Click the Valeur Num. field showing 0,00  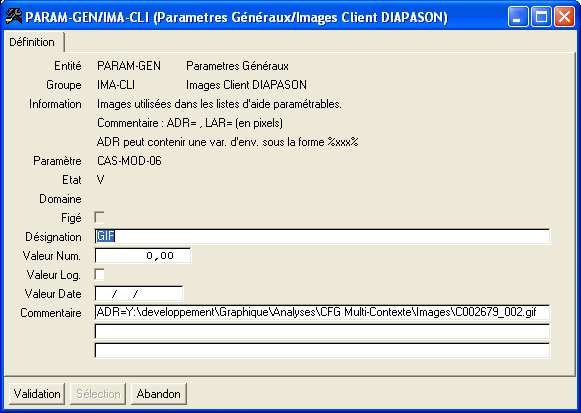[143, 256]
